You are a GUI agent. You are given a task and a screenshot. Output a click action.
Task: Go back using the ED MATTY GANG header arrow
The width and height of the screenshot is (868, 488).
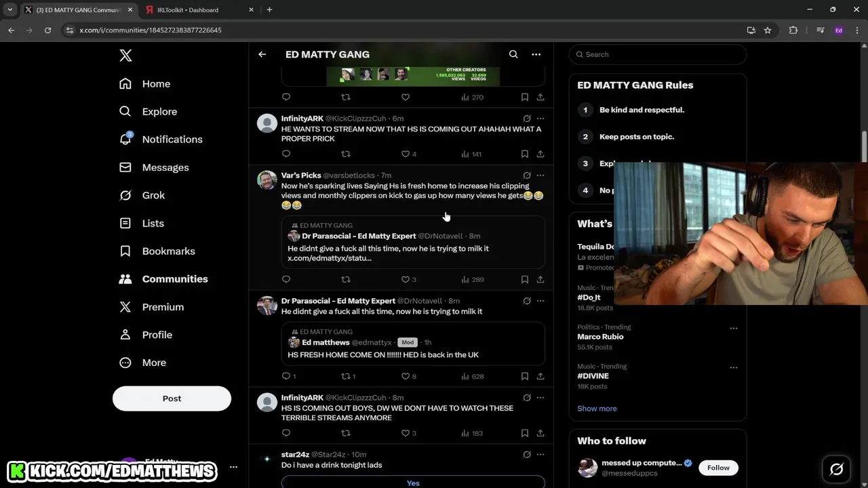click(262, 54)
